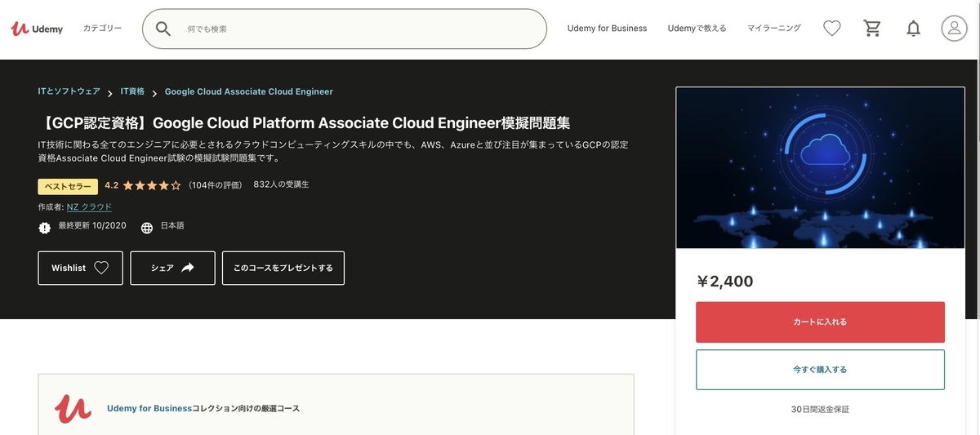Open Udemyで教える link

[x=697, y=29]
